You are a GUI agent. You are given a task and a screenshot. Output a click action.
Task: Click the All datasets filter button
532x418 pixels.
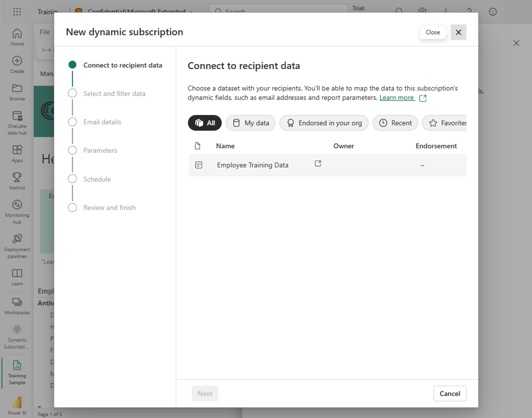(x=205, y=123)
